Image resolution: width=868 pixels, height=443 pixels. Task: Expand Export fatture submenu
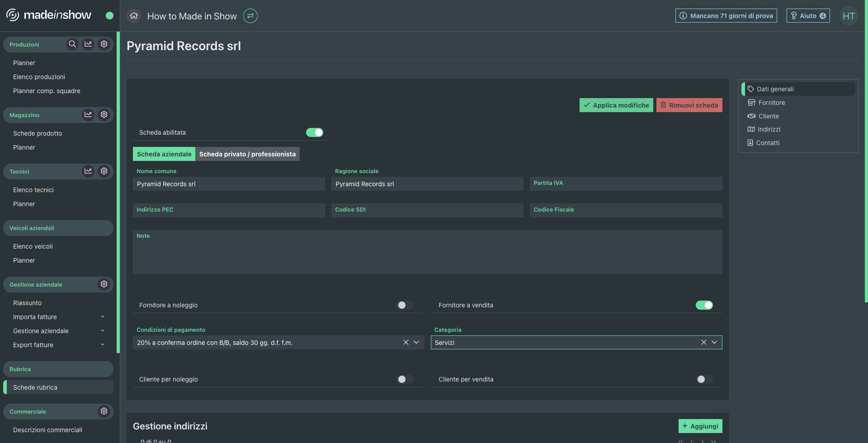click(103, 345)
